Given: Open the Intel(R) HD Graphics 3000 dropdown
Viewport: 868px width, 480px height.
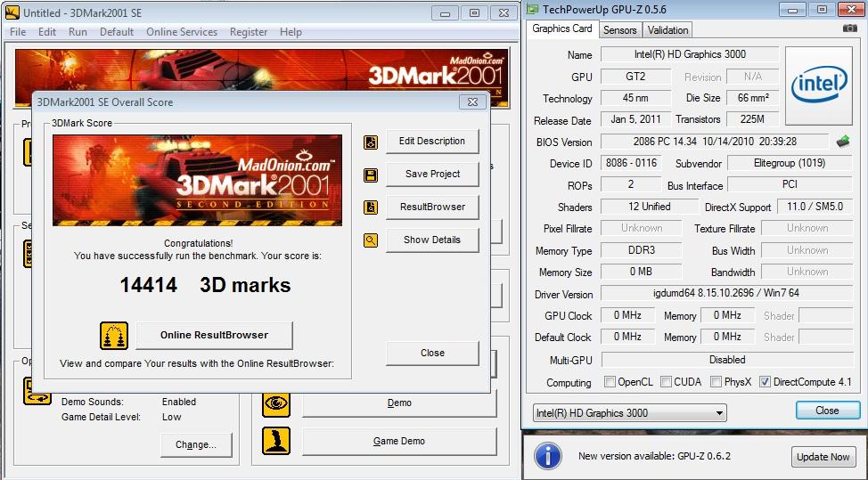Looking at the screenshot, I should click(x=629, y=413).
